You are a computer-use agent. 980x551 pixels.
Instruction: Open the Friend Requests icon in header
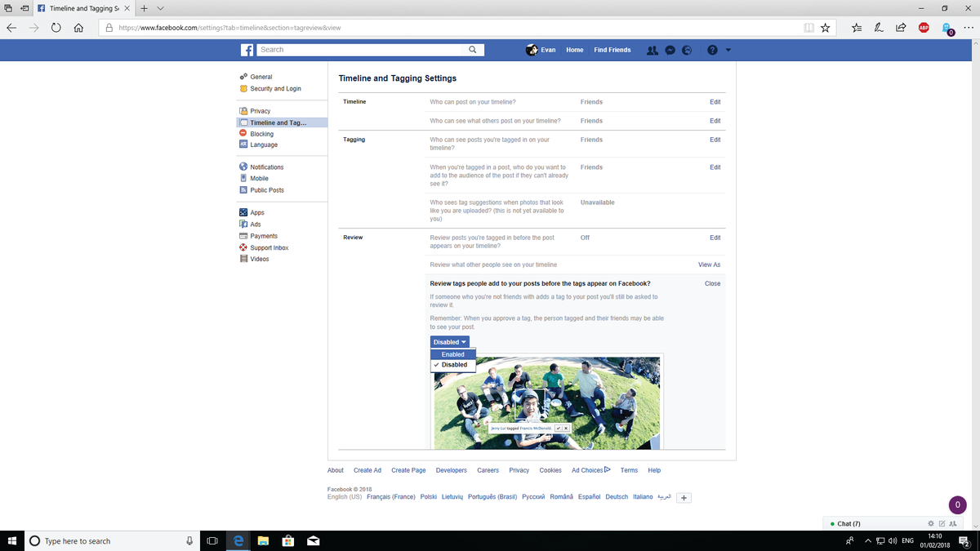coord(653,50)
